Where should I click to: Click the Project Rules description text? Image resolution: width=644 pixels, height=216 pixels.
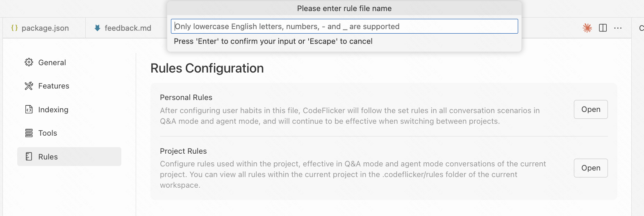click(x=353, y=174)
